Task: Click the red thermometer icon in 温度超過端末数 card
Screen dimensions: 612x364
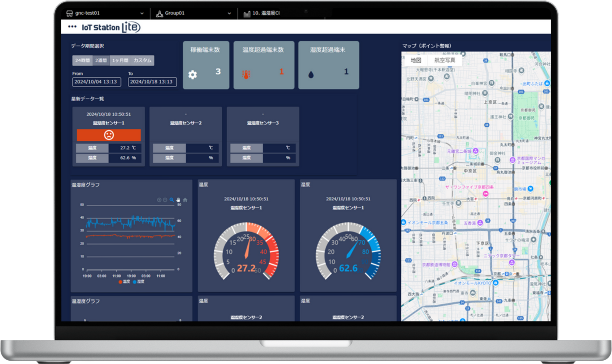Action: [x=246, y=75]
